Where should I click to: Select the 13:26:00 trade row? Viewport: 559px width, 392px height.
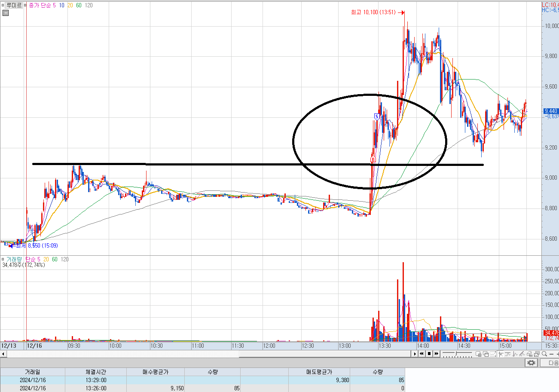202,388
